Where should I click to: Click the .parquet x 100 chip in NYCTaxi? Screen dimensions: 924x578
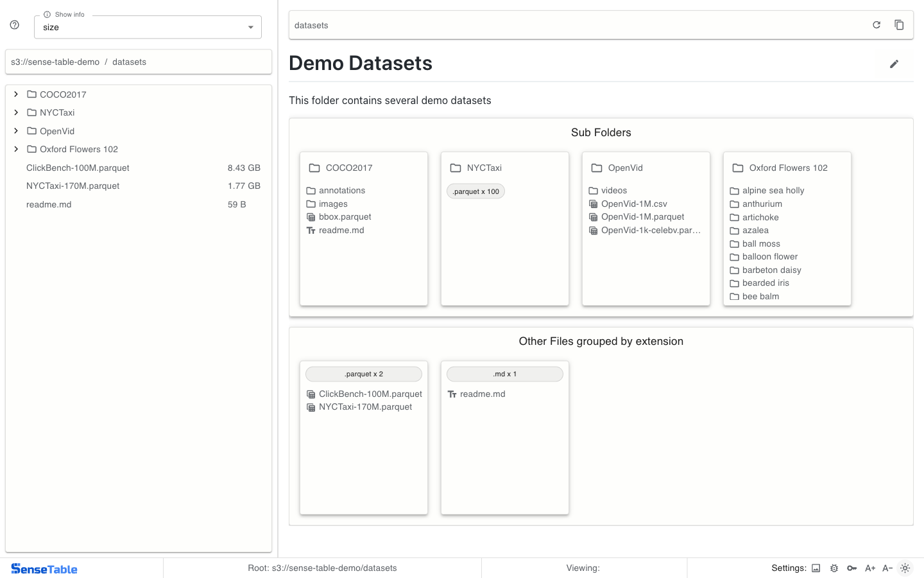[475, 191]
